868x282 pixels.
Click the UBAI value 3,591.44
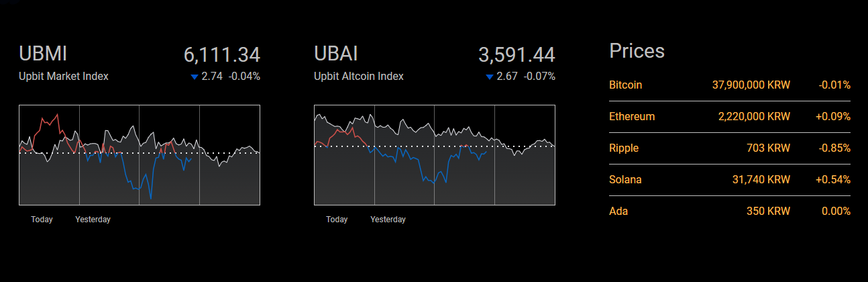pyautogui.click(x=517, y=55)
